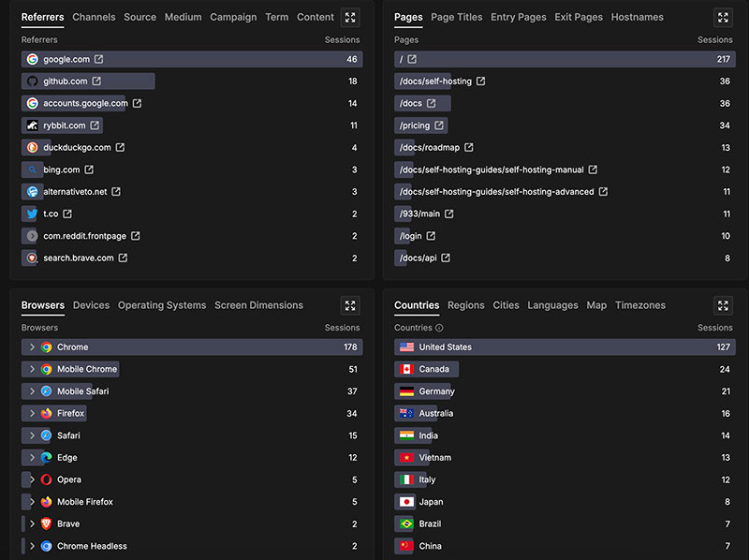Open rybbit.com external link icon
The width and height of the screenshot is (749, 560).
point(95,125)
